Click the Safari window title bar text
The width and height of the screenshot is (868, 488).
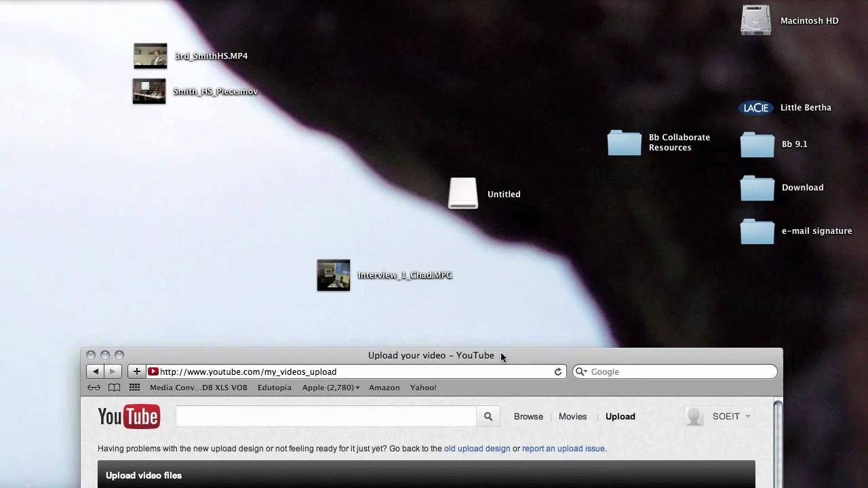click(x=431, y=355)
